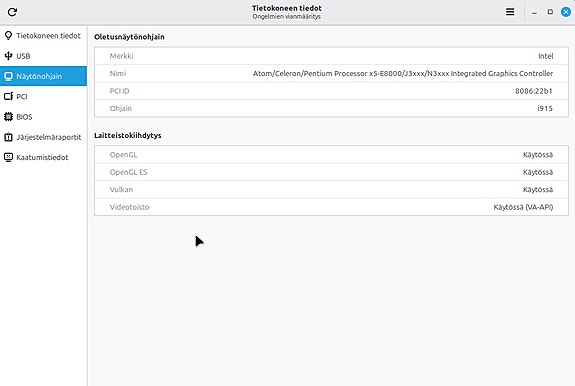Select the Käytössä value for OpenGL
This screenshot has width=575, height=386.
[x=538, y=155]
